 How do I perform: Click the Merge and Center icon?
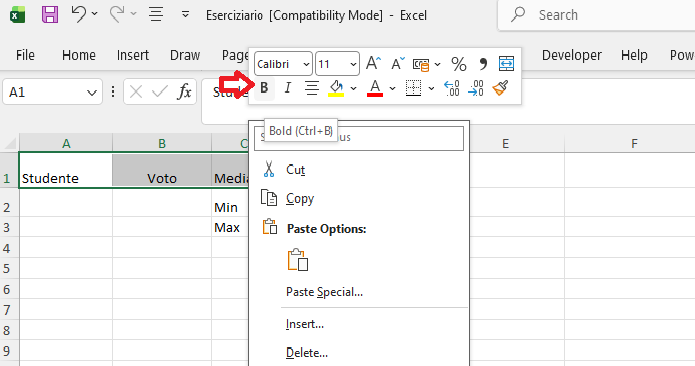click(x=506, y=64)
